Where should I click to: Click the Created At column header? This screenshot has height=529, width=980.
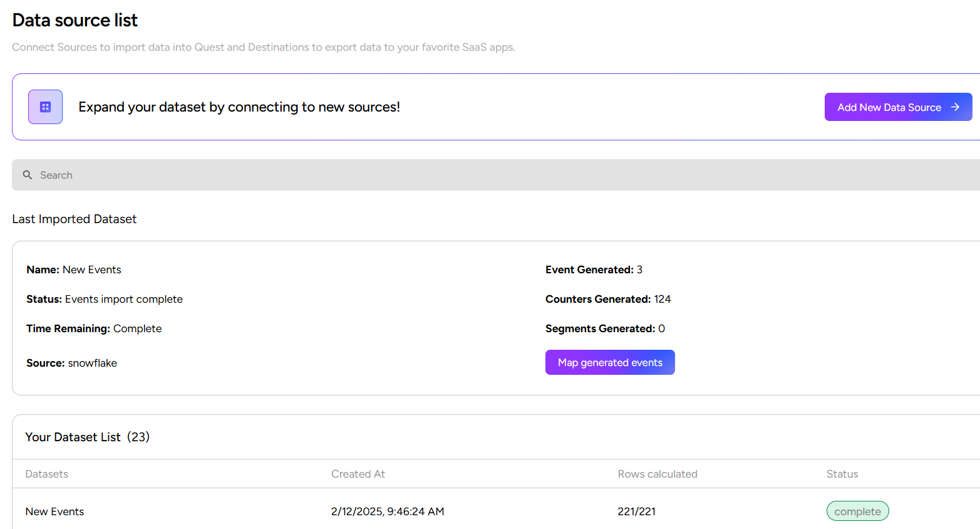pos(358,474)
